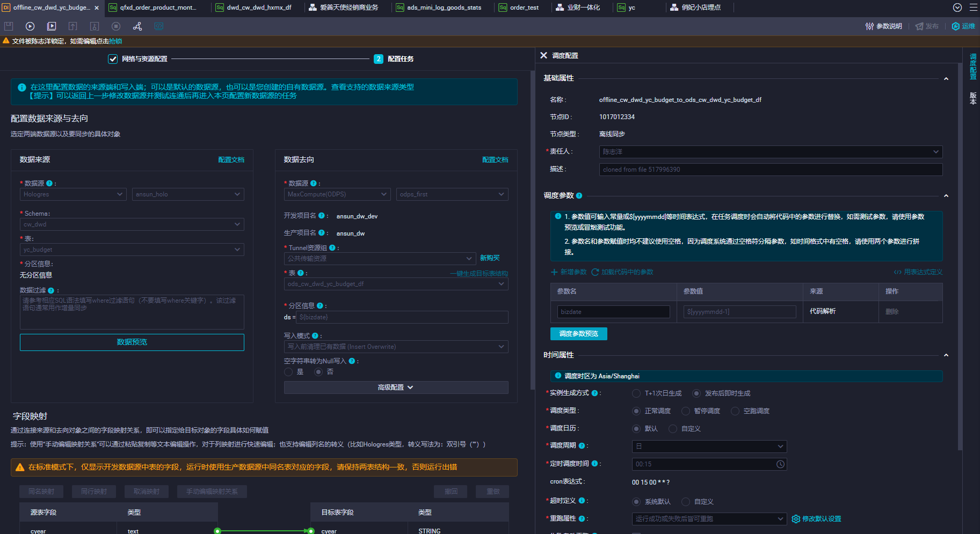Click the steal-lock edit toolbar icon
The height and width of the screenshot is (534, 980).
coord(95,26)
